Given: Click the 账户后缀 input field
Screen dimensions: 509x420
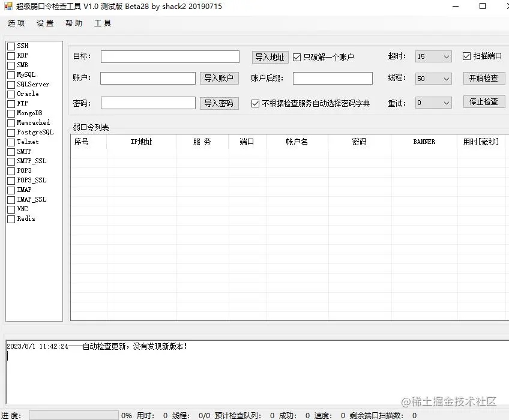Looking at the screenshot, I should tap(333, 78).
